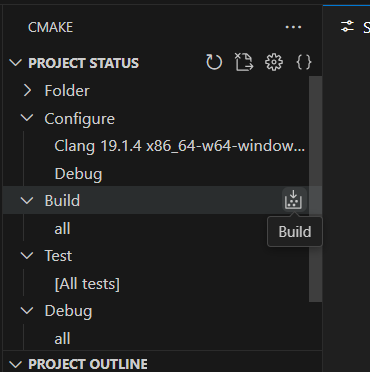This screenshot has height=372, width=370.
Task: Collapse the PROJECT STATUS section
Action: (x=16, y=63)
